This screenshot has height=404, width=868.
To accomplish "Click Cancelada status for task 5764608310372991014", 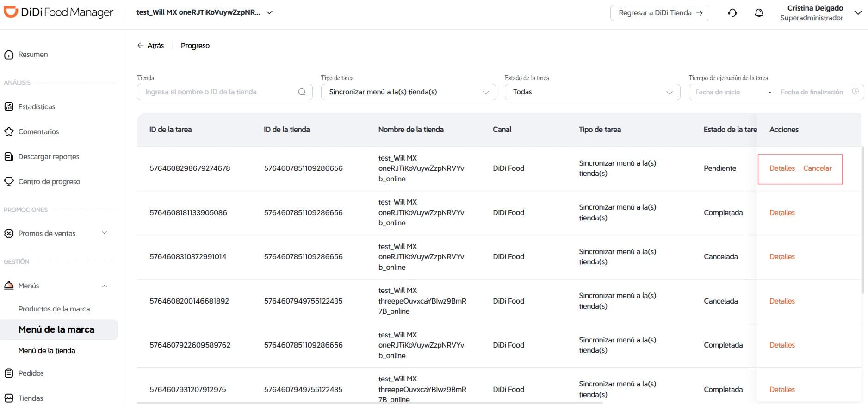I will [x=721, y=257].
